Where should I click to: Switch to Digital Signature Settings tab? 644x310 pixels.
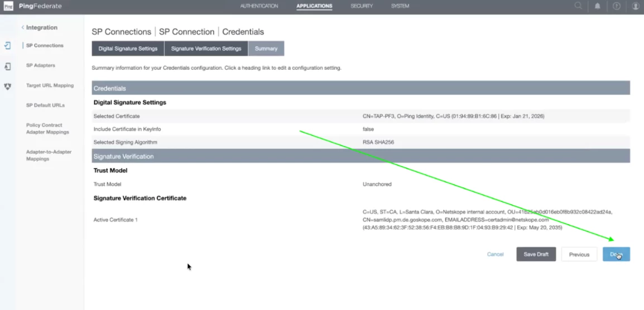click(128, 49)
